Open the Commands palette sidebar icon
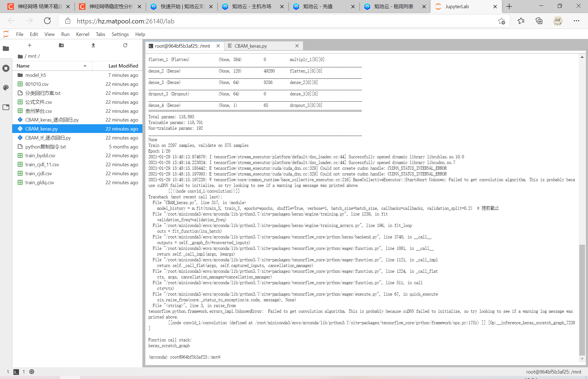The width and height of the screenshot is (588, 379). coord(6,87)
